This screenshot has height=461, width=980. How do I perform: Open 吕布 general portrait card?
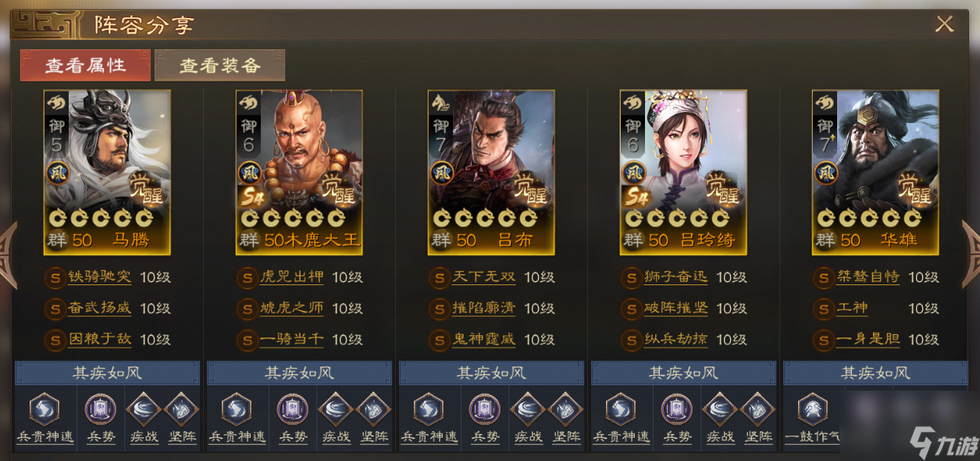pos(491,172)
